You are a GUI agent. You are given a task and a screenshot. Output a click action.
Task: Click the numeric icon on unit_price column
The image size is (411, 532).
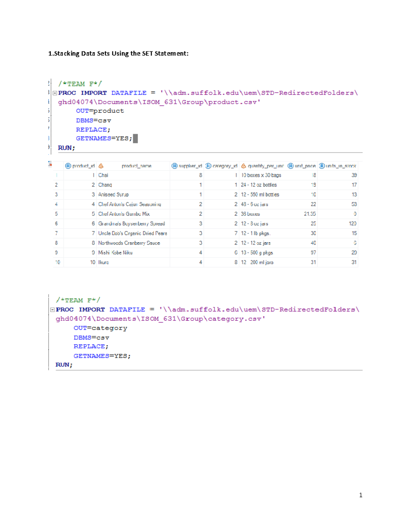click(x=290, y=165)
